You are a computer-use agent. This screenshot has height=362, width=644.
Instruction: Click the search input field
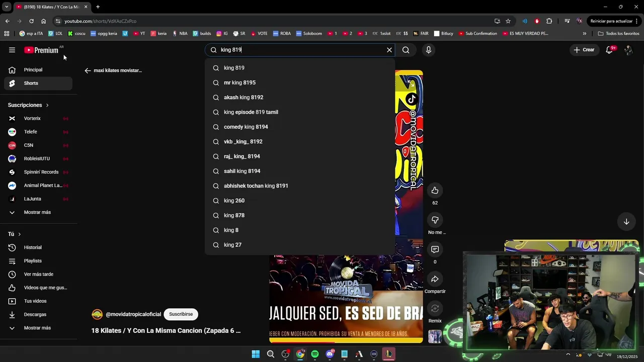point(300,50)
